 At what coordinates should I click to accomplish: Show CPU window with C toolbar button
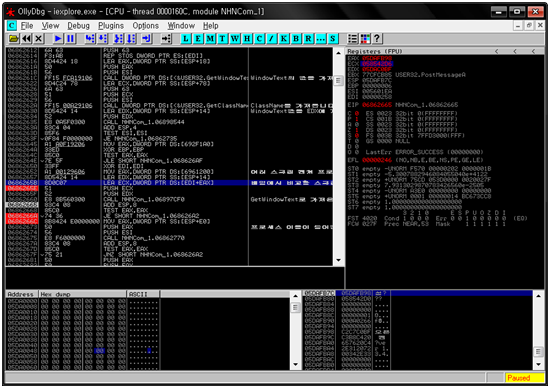point(259,39)
